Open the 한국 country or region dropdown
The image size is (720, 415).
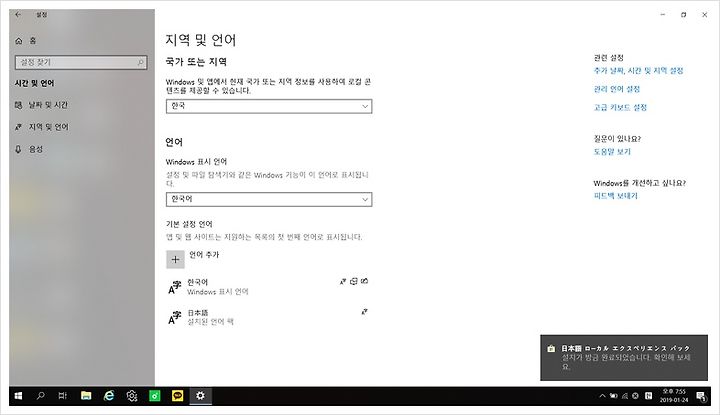point(269,107)
